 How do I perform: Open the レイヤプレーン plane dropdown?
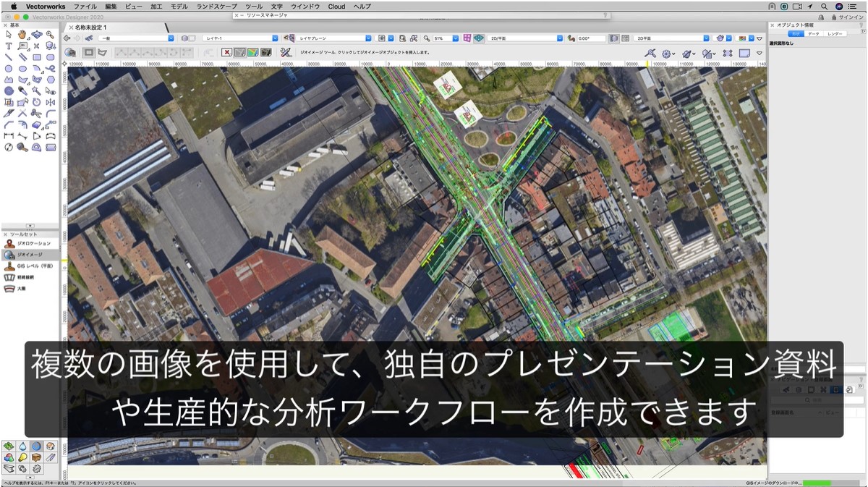pyautogui.click(x=335, y=38)
